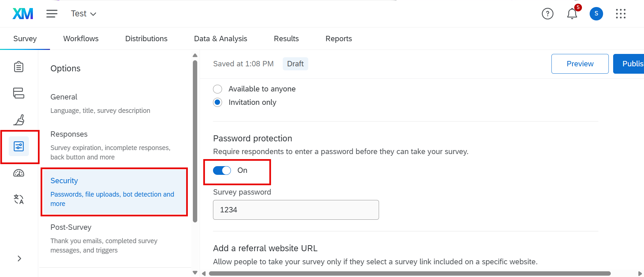644x277 pixels.
Task: Open Look and feel paintbrush icon
Action: [19, 120]
